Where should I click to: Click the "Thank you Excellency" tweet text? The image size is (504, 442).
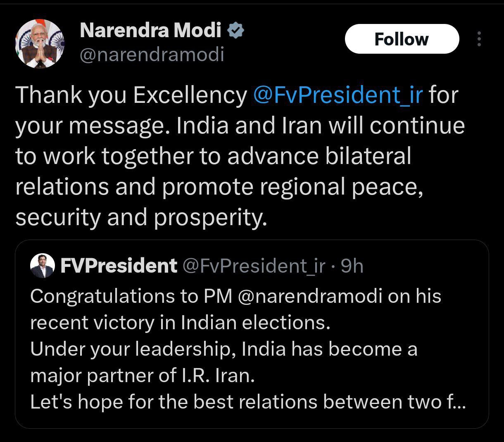(x=131, y=95)
